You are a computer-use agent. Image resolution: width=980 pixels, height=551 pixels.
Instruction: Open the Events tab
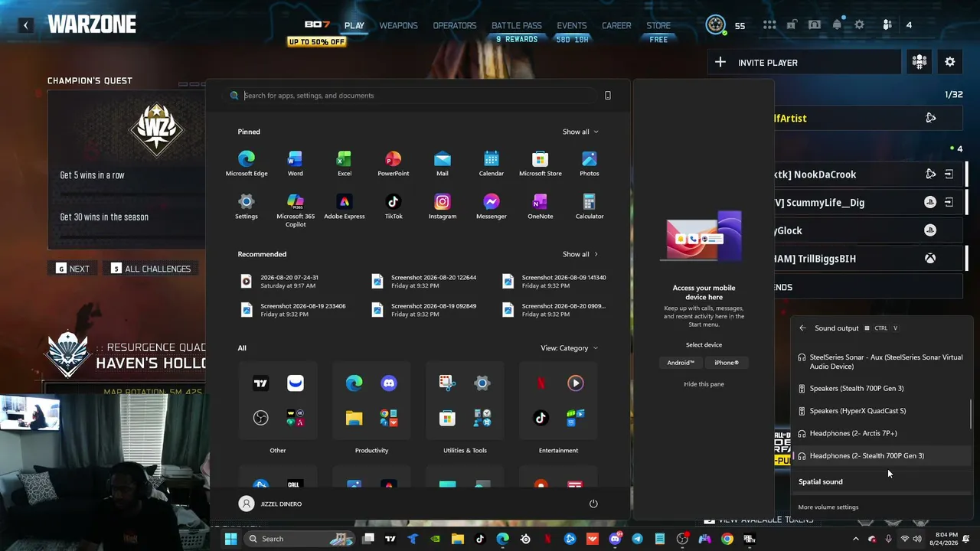[x=572, y=25]
